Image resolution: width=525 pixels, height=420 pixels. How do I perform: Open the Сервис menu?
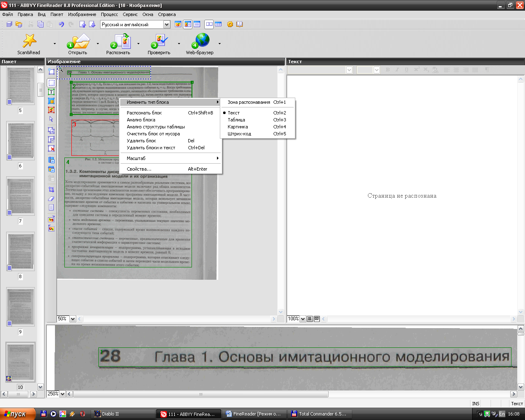[130, 14]
